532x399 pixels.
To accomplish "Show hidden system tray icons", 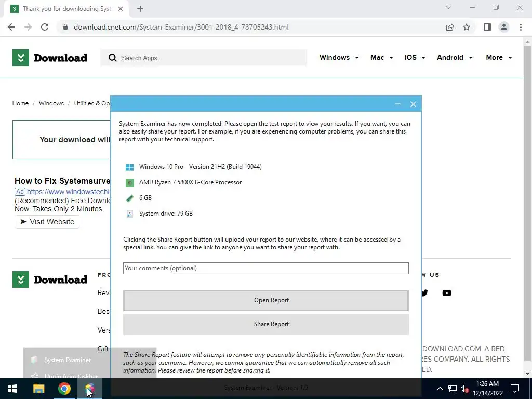I will coord(440,389).
